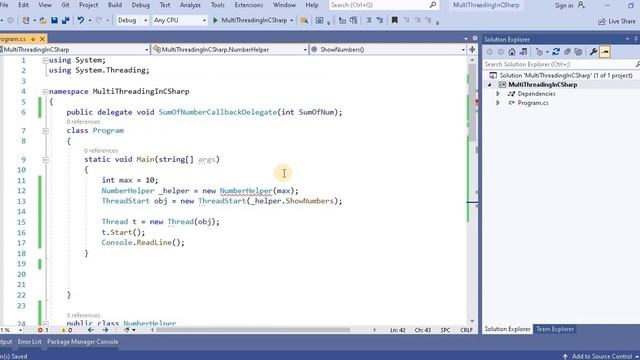Click the Open File folder icon
This screenshot has width=640, height=360.
point(43,20)
